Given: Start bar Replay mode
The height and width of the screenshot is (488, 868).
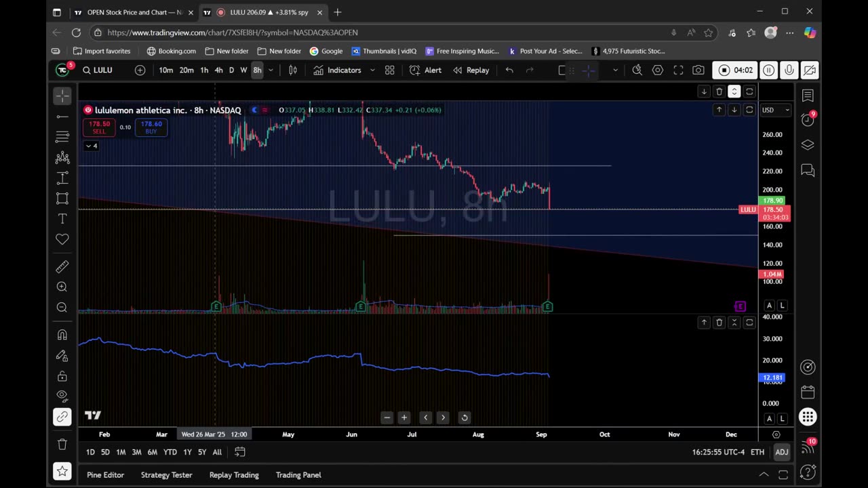Looking at the screenshot, I should tap(471, 70).
